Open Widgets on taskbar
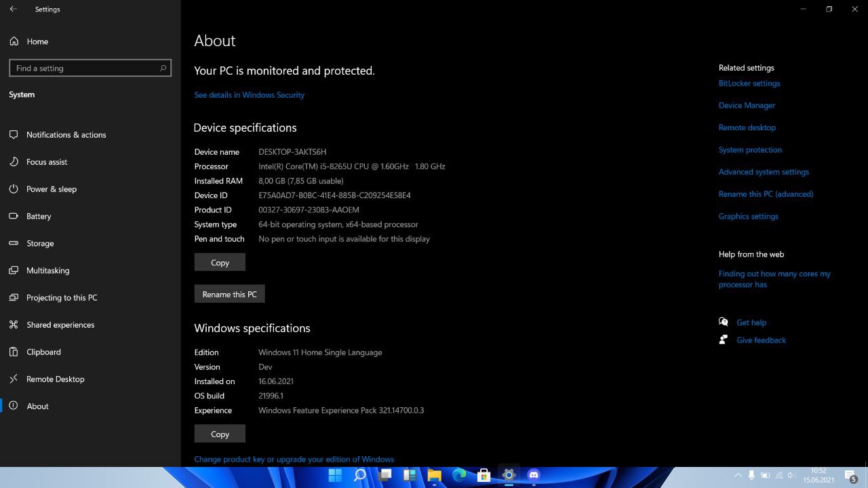868x488 pixels. pyautogui.click(x=410, y=475)
